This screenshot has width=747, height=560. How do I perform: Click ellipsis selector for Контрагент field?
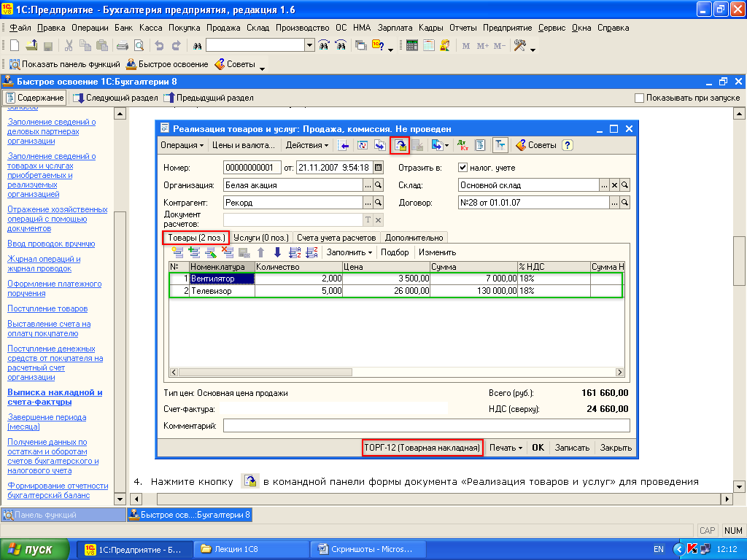368,203
